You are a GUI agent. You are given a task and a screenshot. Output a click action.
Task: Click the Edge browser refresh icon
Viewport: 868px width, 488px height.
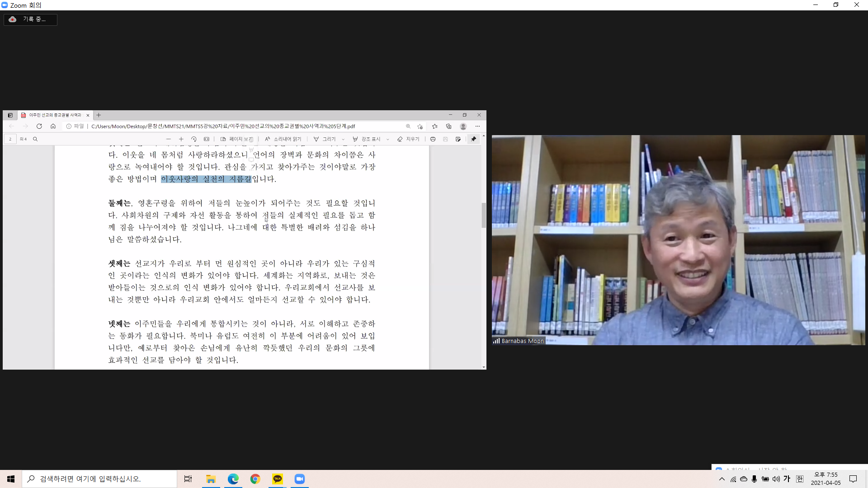[x=39, y=127]
